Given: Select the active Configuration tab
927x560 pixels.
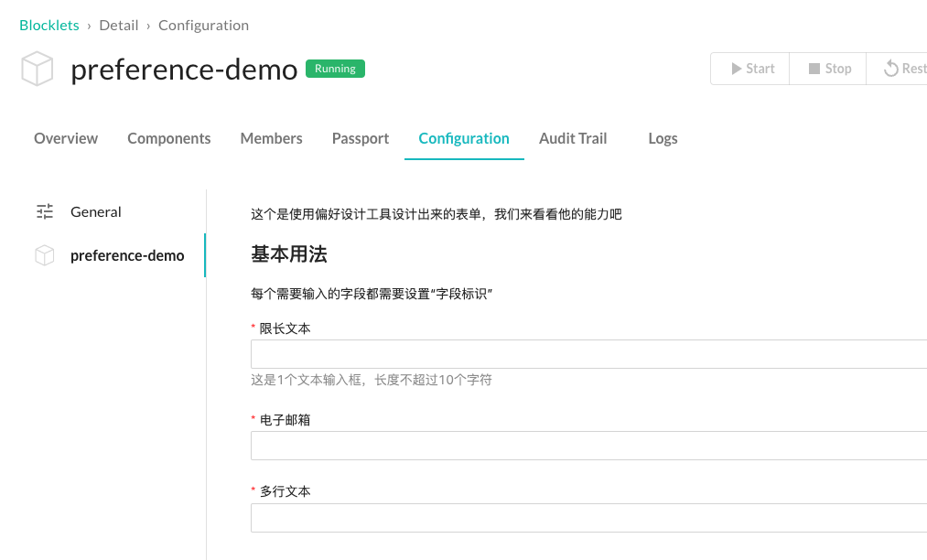Looking at the screenshot, I should [x=464, y=139].
